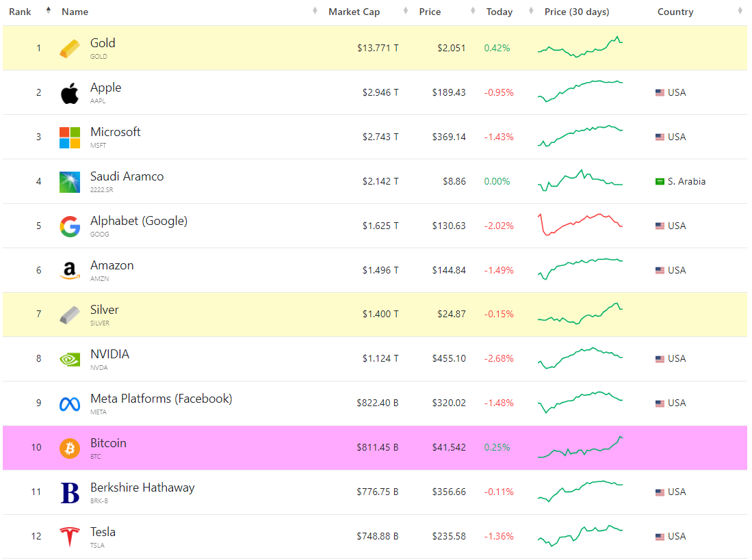This screenshot has height=560, width=752.
Task: Sort by Market Cap column header
Action: (x=354, y=12)
